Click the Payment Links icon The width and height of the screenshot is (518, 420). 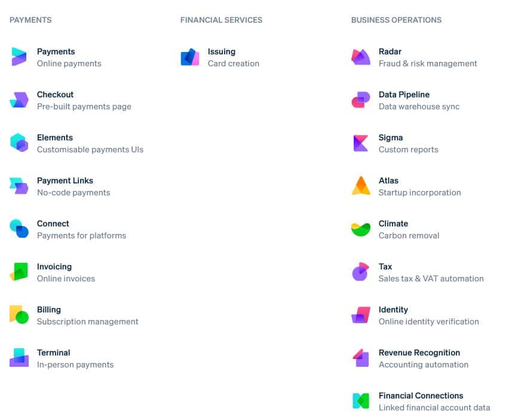point(19,186)
